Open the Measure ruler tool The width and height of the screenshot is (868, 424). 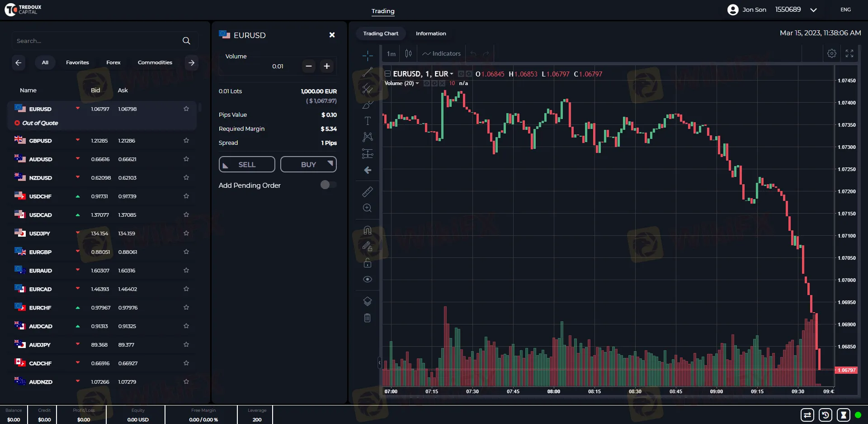368,191
